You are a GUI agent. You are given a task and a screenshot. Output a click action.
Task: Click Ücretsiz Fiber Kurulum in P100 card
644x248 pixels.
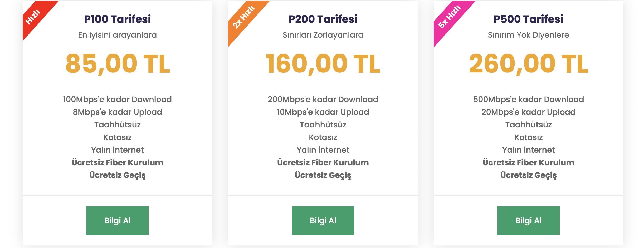(118, 162)
